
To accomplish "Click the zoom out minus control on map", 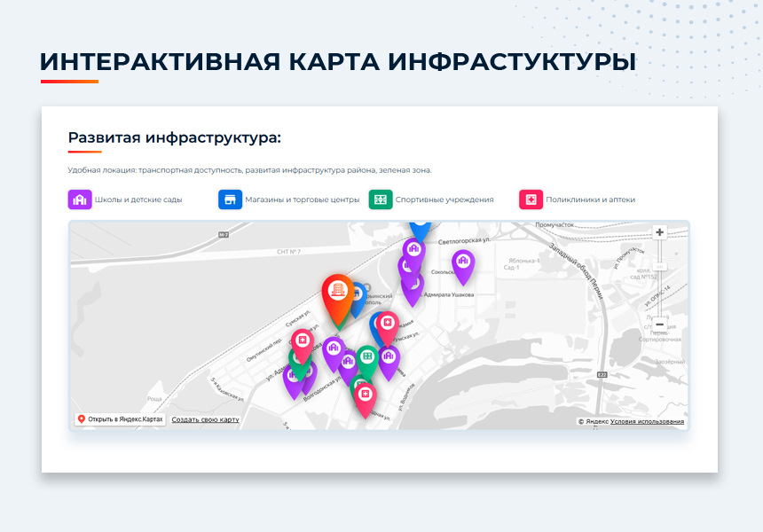I will point(660,325).
